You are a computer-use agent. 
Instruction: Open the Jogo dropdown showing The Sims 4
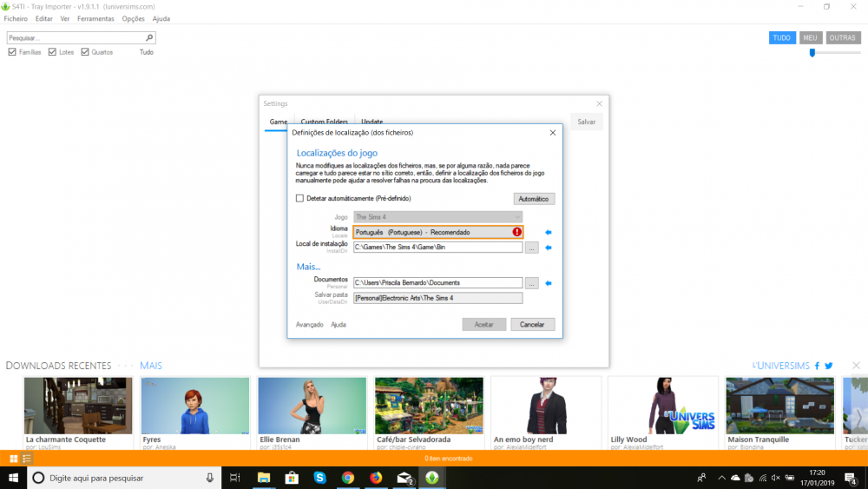tap(437, 217)
